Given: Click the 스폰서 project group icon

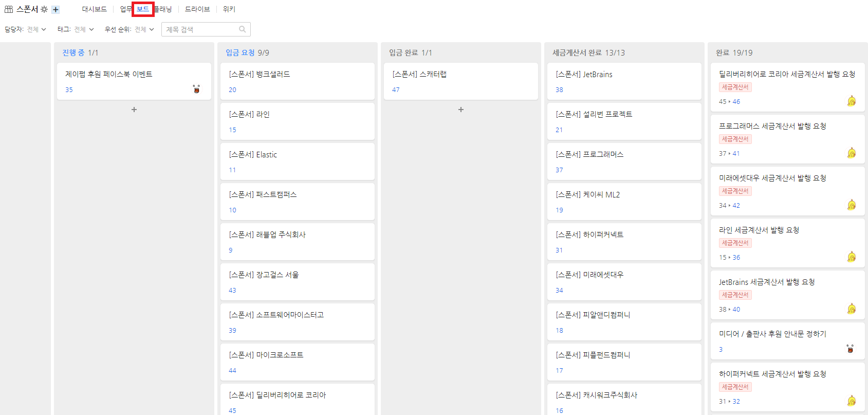Looking at the screenshot, I should pyautogui.click(x=9, y=9).
